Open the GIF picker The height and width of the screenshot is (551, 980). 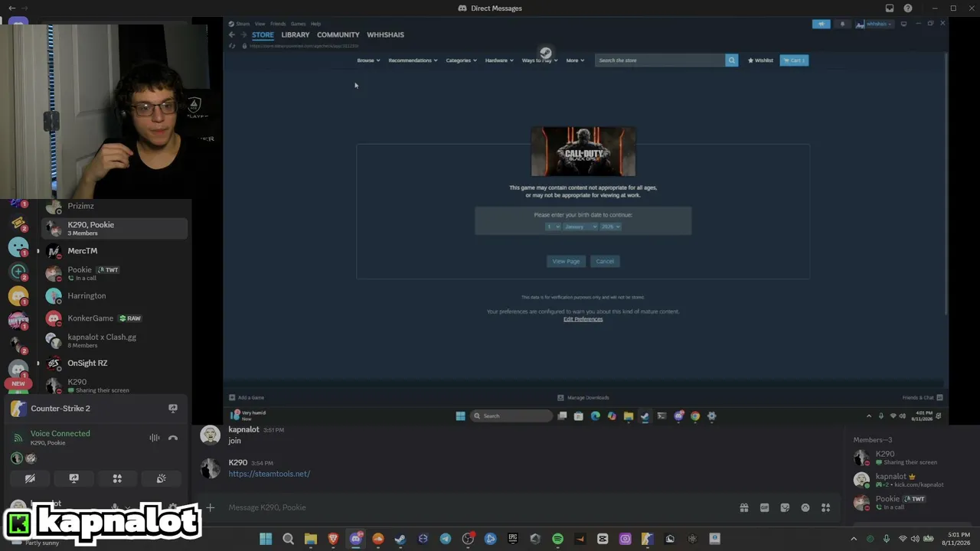[x=764, y=507]
